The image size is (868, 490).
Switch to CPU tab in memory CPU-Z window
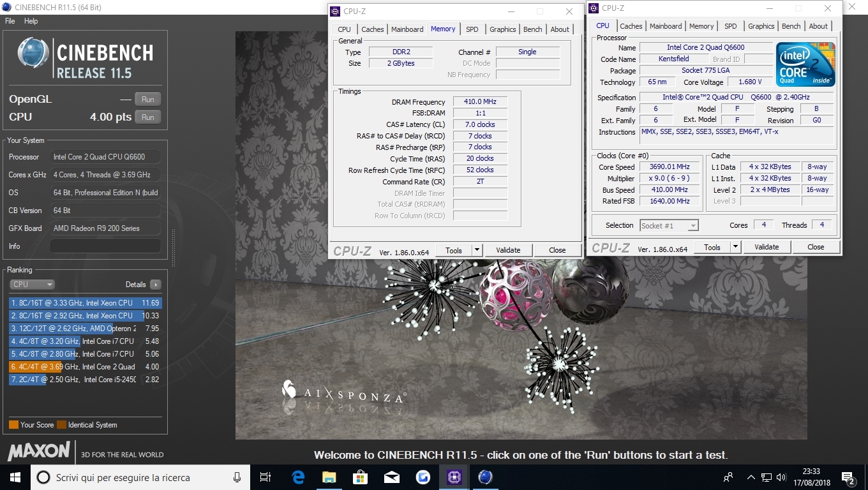pyautogui.click(x=345, y=29)
